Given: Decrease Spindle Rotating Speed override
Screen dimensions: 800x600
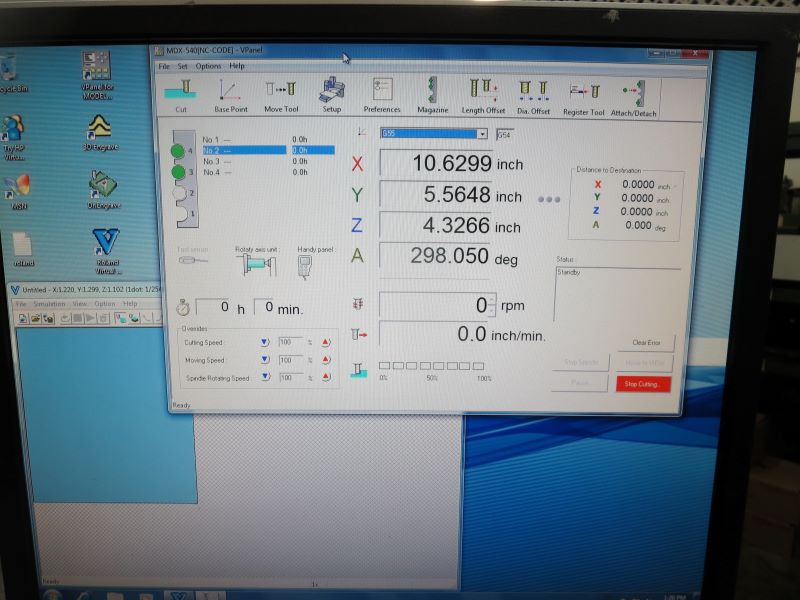Looking at the screenshot, I should pyautogui.click(x=264, y=377).
